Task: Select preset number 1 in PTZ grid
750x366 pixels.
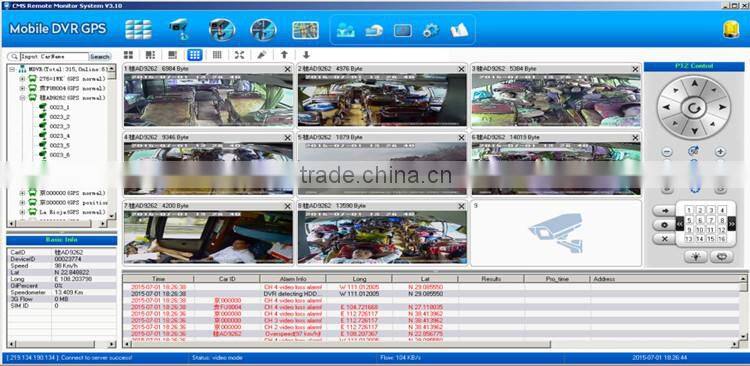Action: (x=689, y=210)
